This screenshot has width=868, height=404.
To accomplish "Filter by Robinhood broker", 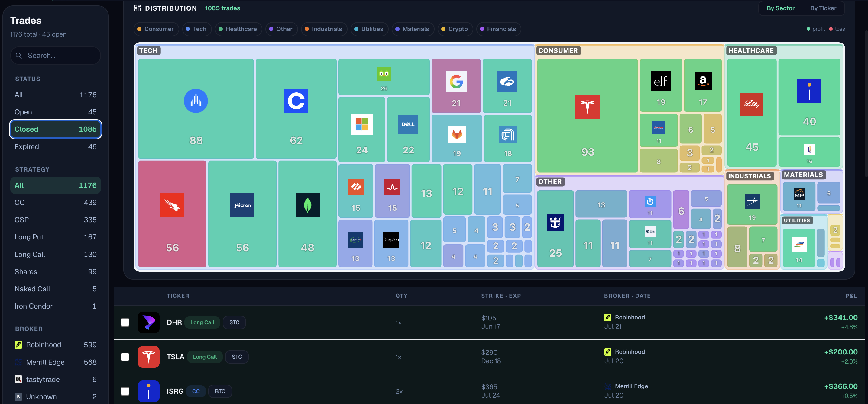I will 56,345.
